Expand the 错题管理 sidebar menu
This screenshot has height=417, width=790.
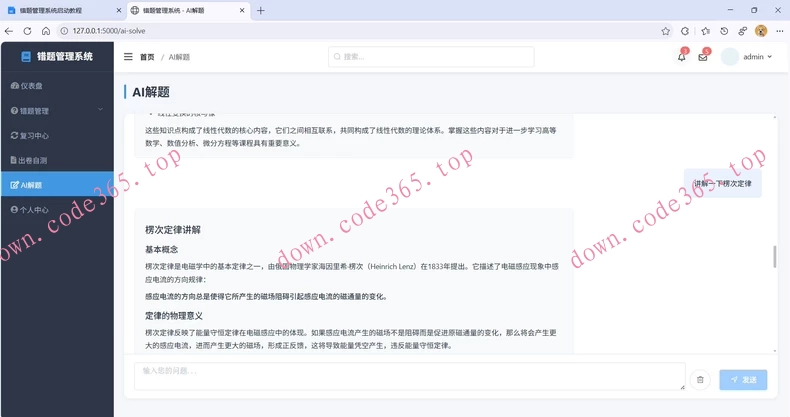pyautogui.click(x=57, y=111)
